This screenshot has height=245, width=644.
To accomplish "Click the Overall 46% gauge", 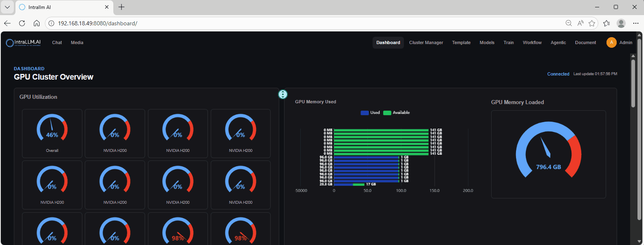I will pos(52,133).
